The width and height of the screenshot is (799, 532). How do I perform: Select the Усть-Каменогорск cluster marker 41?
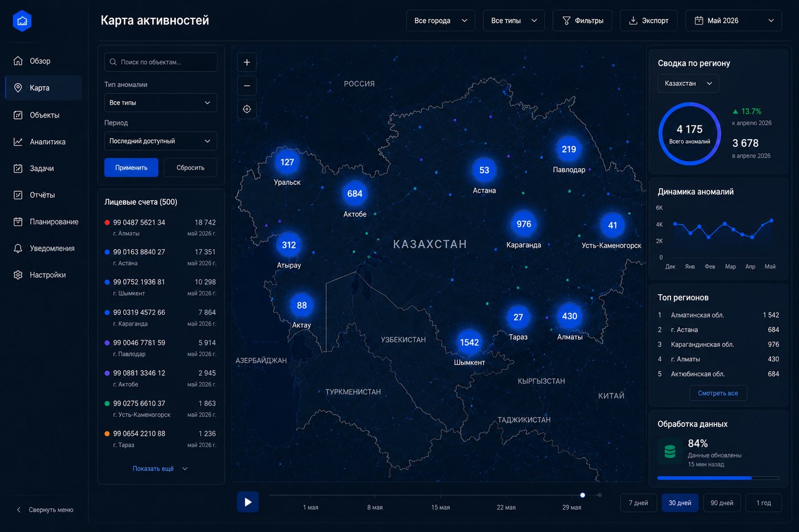click(612, 225)
